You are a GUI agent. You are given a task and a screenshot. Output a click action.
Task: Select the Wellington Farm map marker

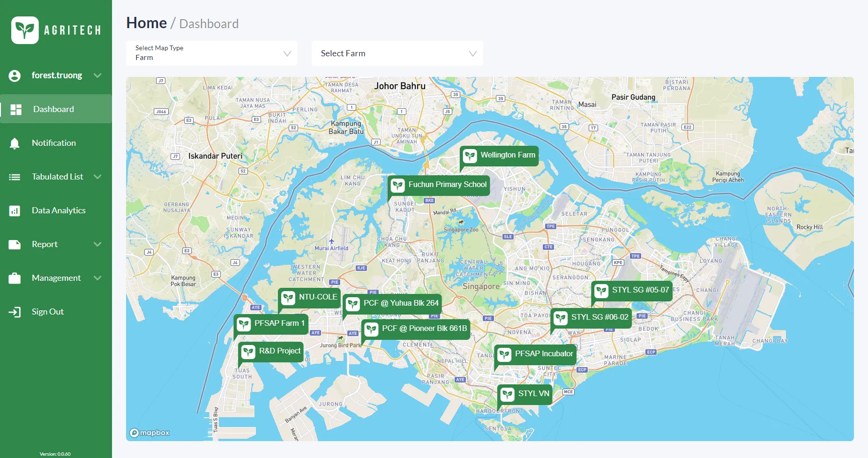point(499,156)
